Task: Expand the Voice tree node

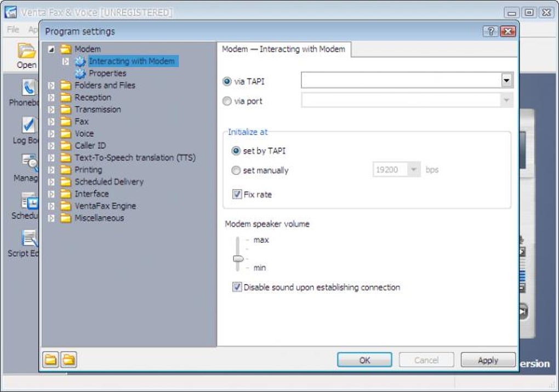Action: [x=52, y=134]
